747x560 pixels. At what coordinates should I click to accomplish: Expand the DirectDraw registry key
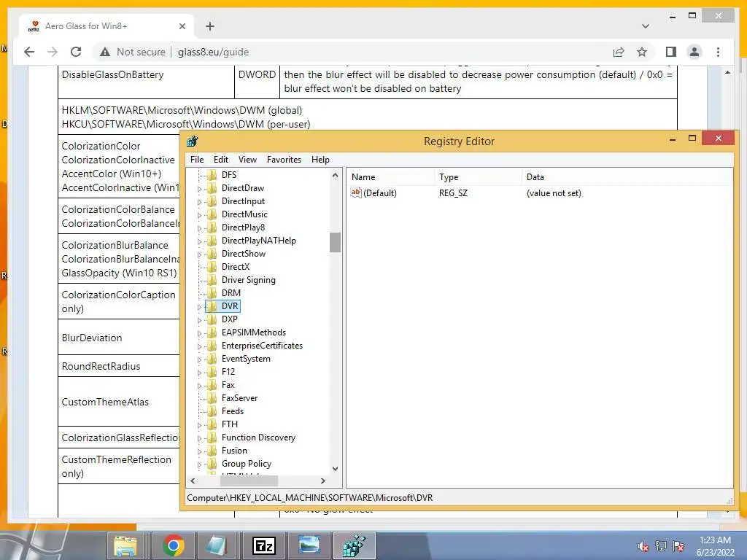[200, 189]
